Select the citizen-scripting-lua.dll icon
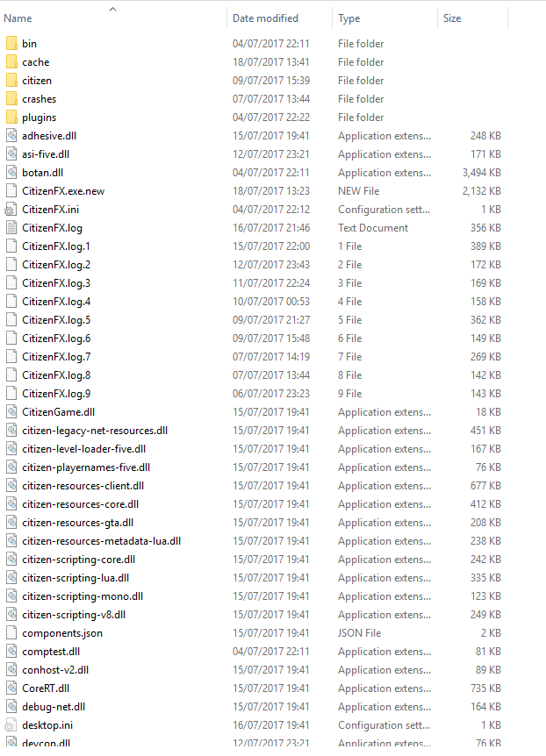This screenshot has height=756, width=546. point(11,578)
